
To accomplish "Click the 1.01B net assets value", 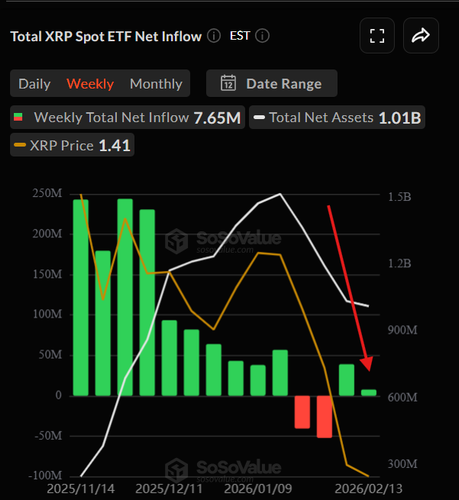I will pyautogui.click(x=400, y=118).
